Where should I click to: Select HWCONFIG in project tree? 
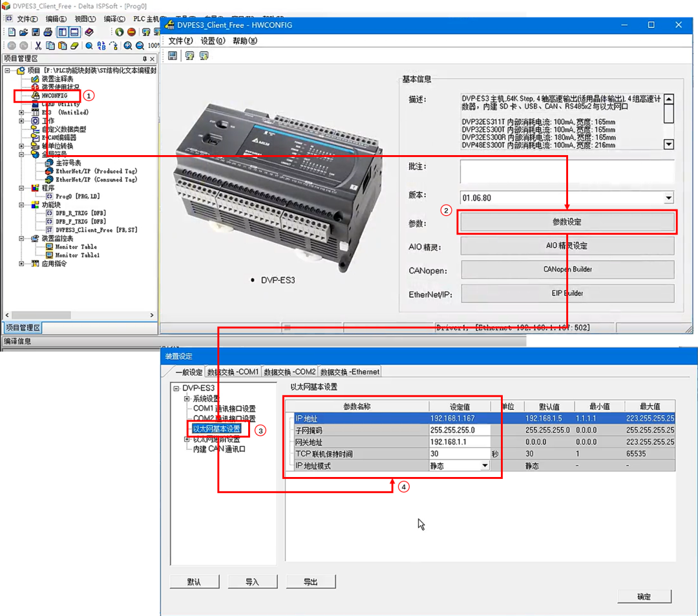pos(54,96)
